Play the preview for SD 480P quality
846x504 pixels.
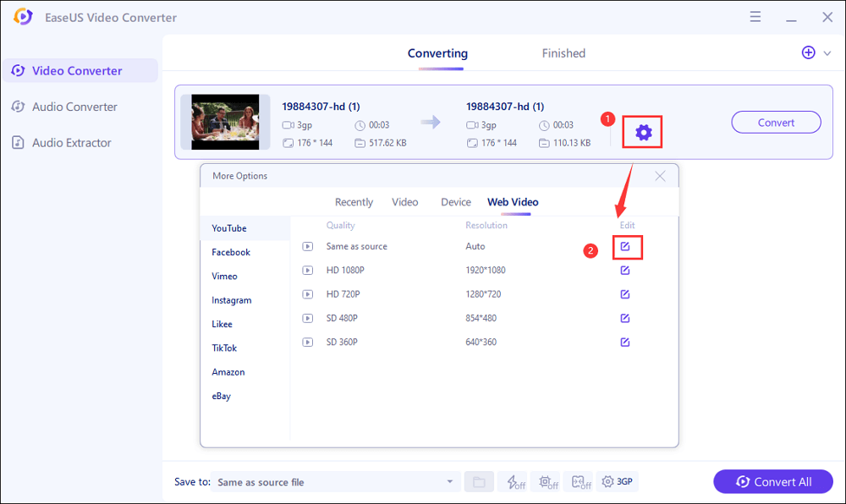pos(307,318)
